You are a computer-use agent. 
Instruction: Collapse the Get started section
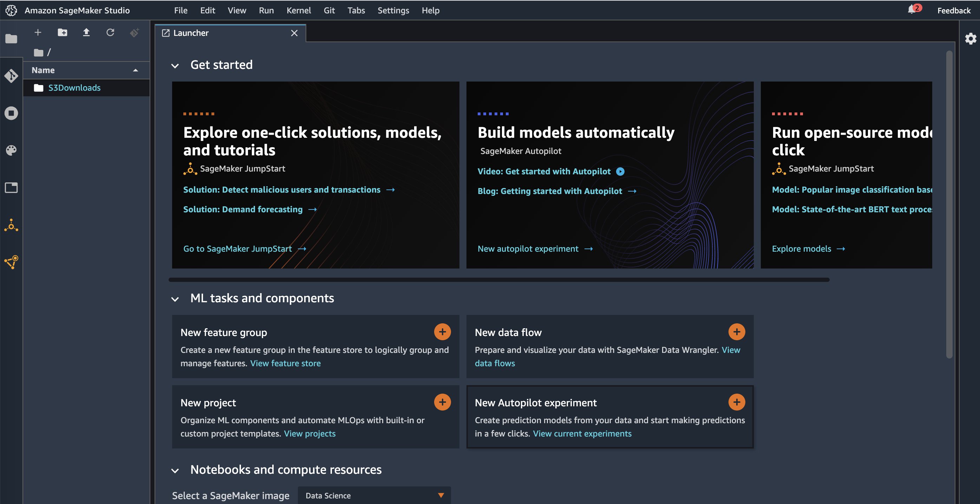click(x=175, y=66)
